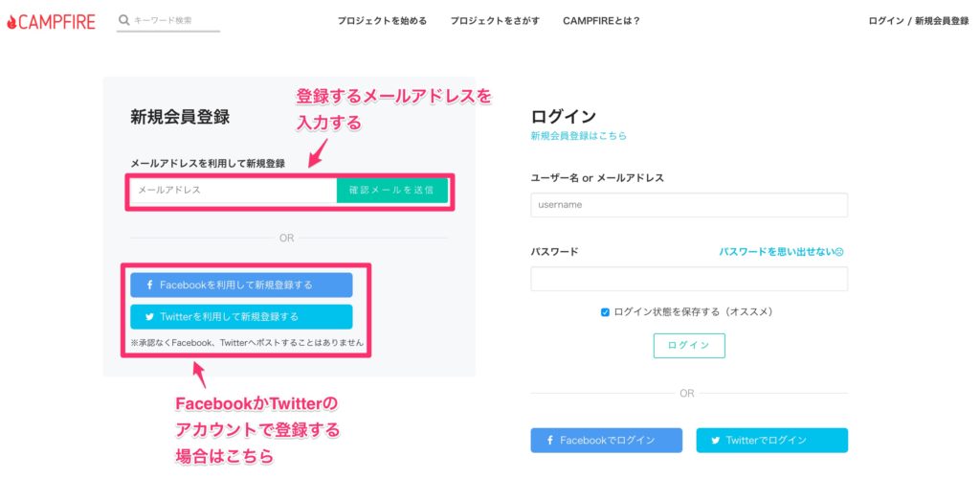This screenshot has height=479, width=980.
Task: Focus the メールアドレス registration input field
Action: [x=234, y=190]
